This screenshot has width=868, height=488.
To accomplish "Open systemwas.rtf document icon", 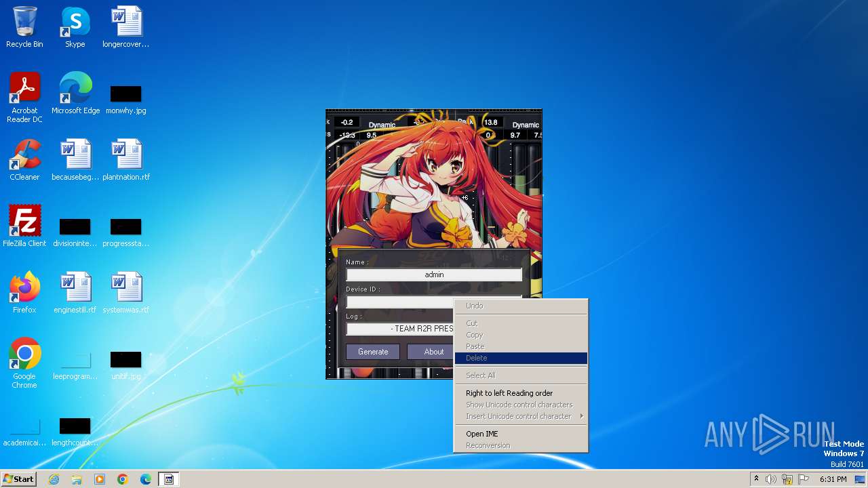I will click(x=126, y=293).
